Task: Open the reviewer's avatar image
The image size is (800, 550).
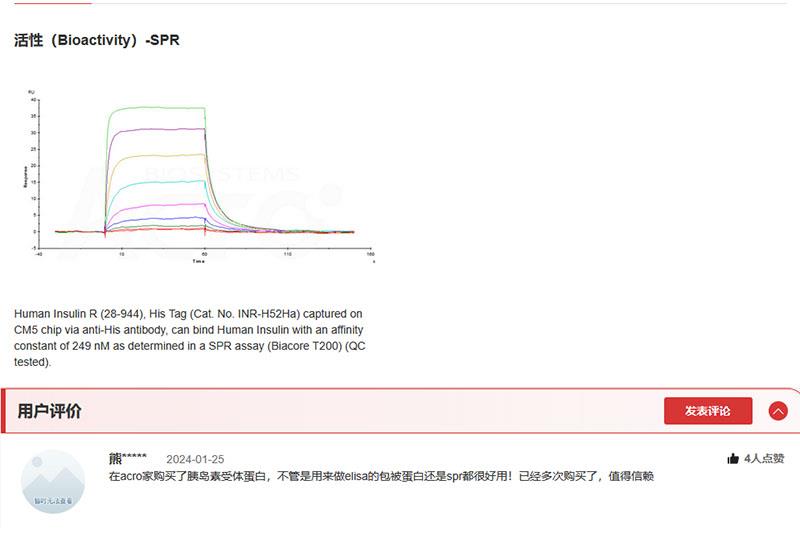Action: tap(53, 482)
